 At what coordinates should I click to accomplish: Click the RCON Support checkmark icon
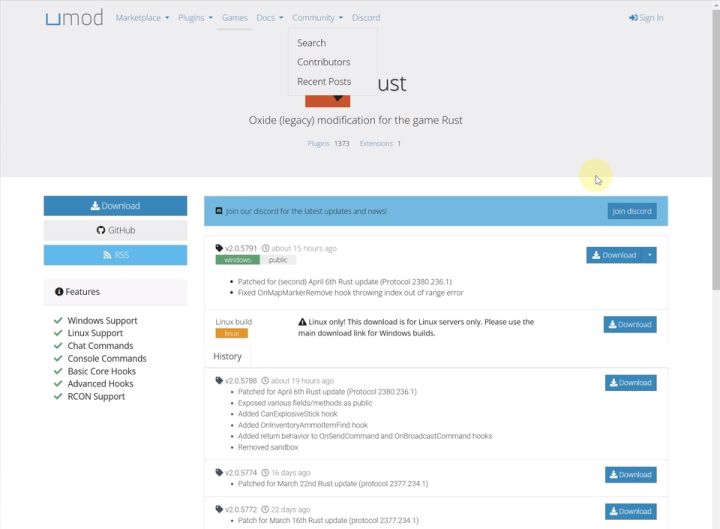pos(58,396)
